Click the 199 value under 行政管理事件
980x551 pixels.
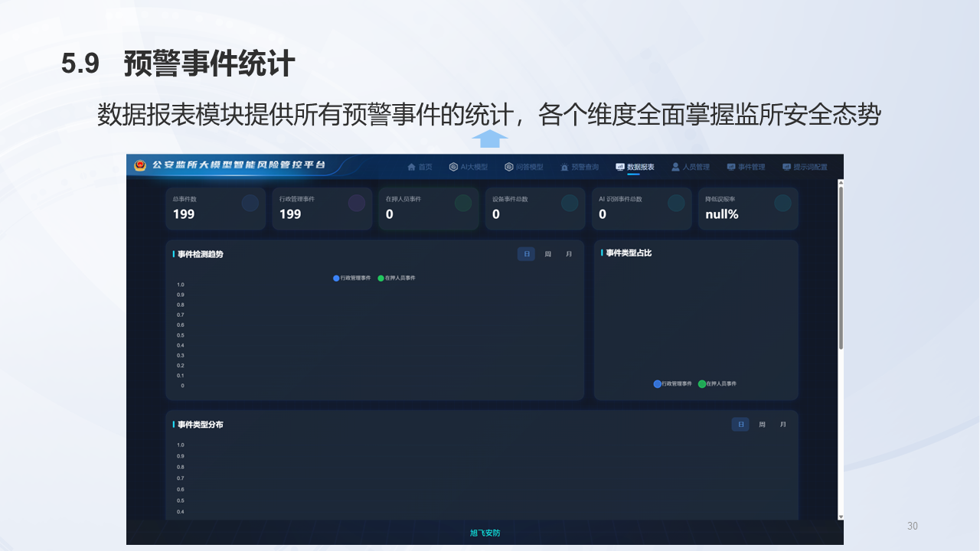290,214
